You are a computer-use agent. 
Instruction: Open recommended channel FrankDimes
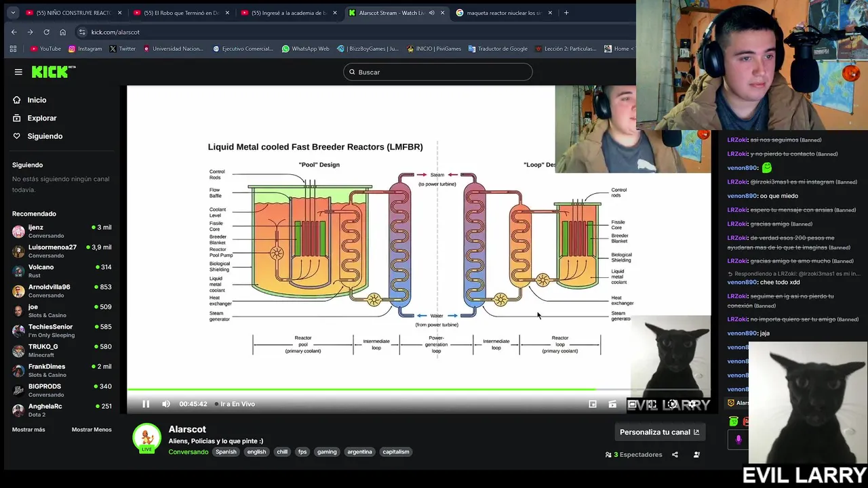pyautogui.click(x=62, y=370)
